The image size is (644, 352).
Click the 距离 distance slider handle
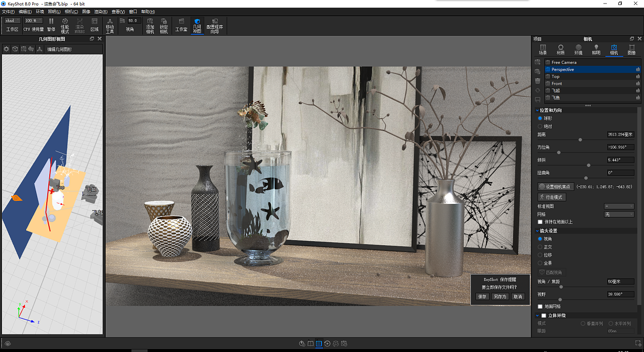(x=580, y=139)
